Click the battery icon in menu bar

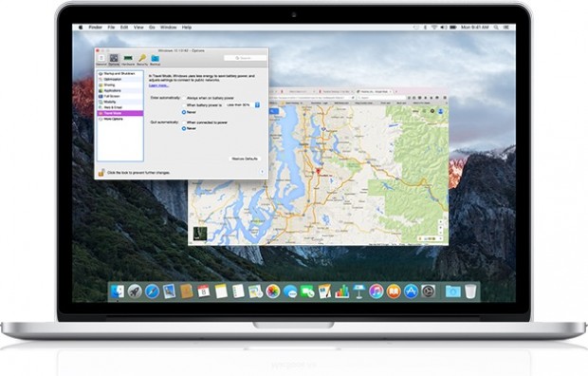pyautogui.click(x=453, y=28)
